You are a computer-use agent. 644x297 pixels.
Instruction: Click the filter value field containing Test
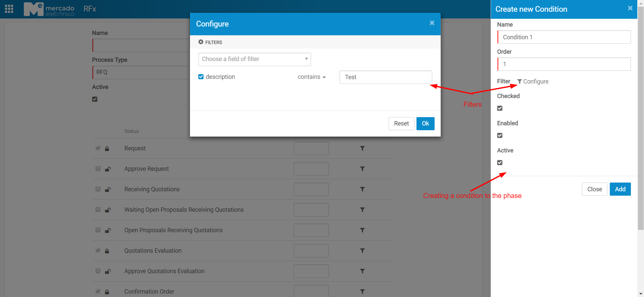point(386,77)
